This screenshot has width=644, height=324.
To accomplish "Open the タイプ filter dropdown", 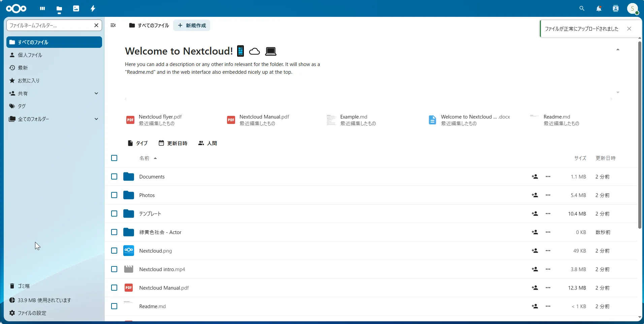I will [138, 143].
